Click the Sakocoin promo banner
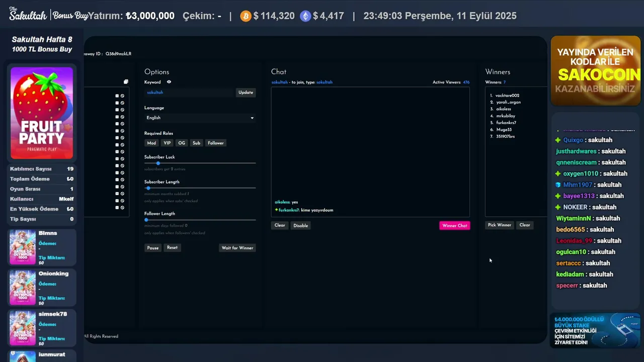The image size is (644, 362). pos(595,70)
